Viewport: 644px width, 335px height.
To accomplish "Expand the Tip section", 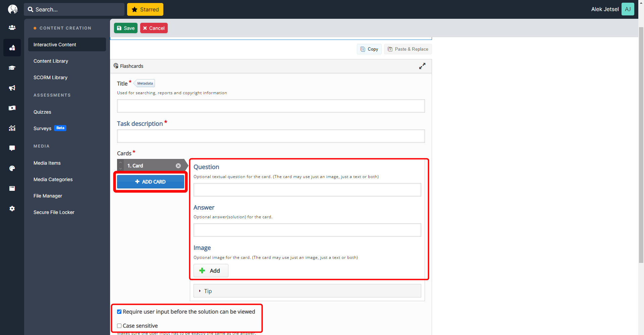I will pos(307,291).
